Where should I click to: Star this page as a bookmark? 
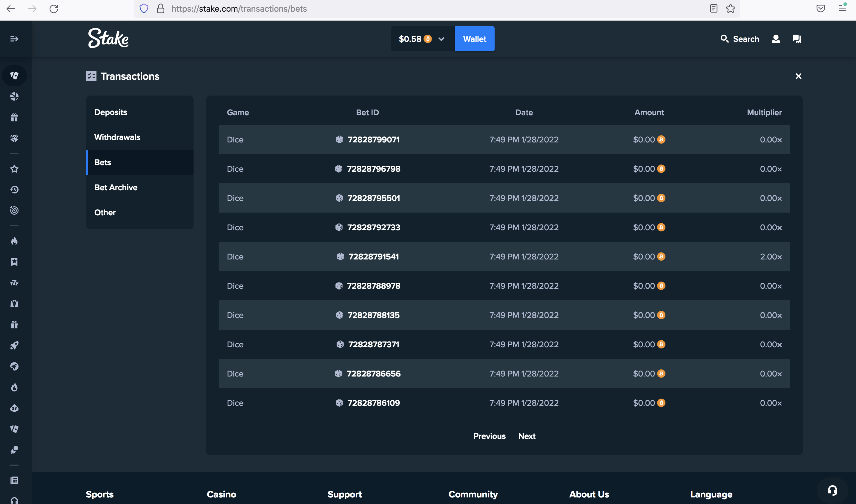[730, 9]
